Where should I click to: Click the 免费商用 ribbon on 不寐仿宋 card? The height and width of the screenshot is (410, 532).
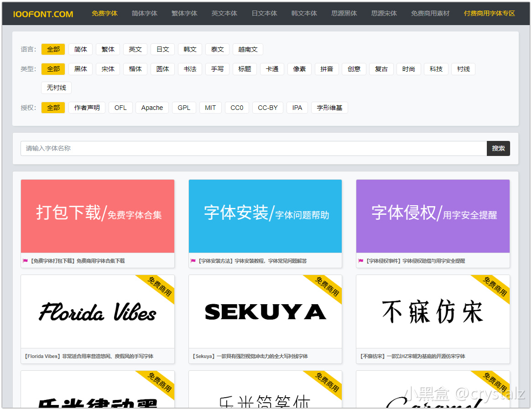494,287
